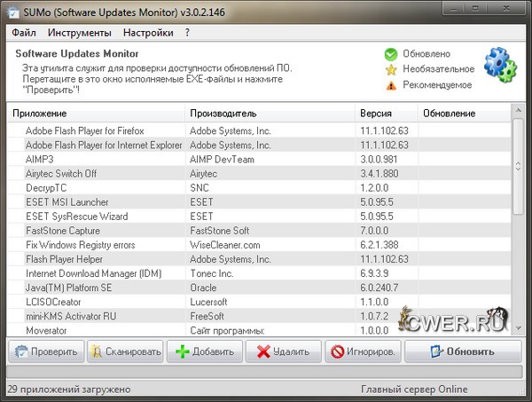Sort by the Версия column header
The width and height of the screenshot is (532, 402).
pyautogui.click(x=387, y=113)
